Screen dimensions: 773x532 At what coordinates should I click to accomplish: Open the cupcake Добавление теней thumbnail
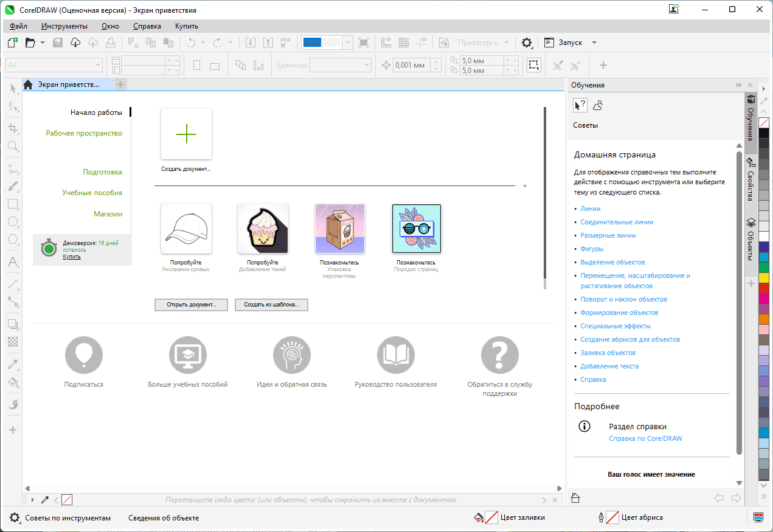(263, 229)
